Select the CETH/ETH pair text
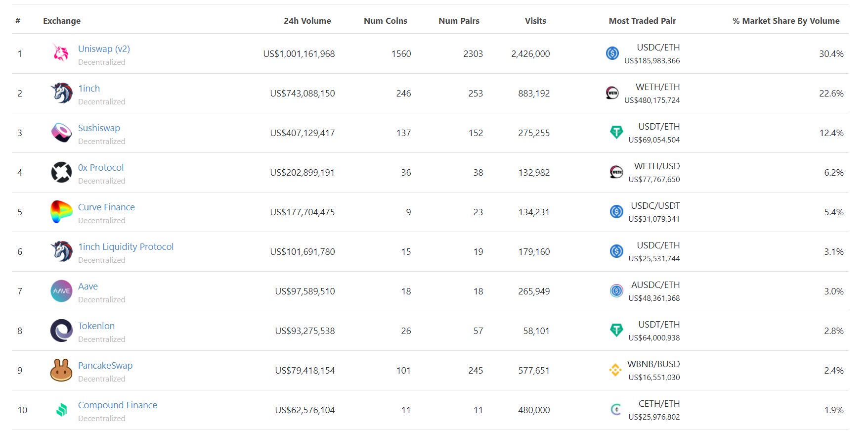This screenshot has width=868, height=432. (659, 404)
